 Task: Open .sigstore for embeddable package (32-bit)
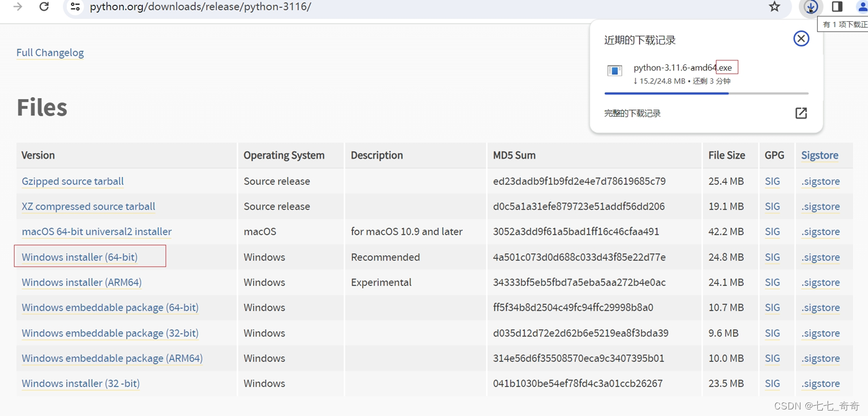point(821,333)
